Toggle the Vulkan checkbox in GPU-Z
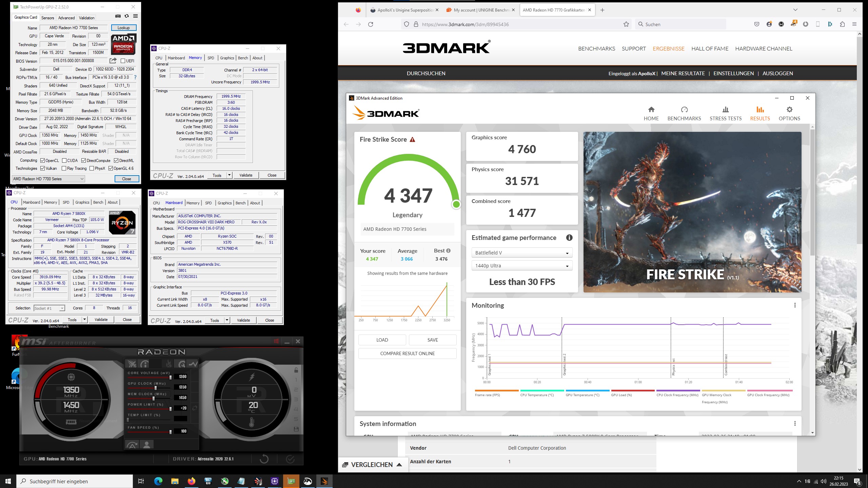868x488 pixels. coord(43,168)
